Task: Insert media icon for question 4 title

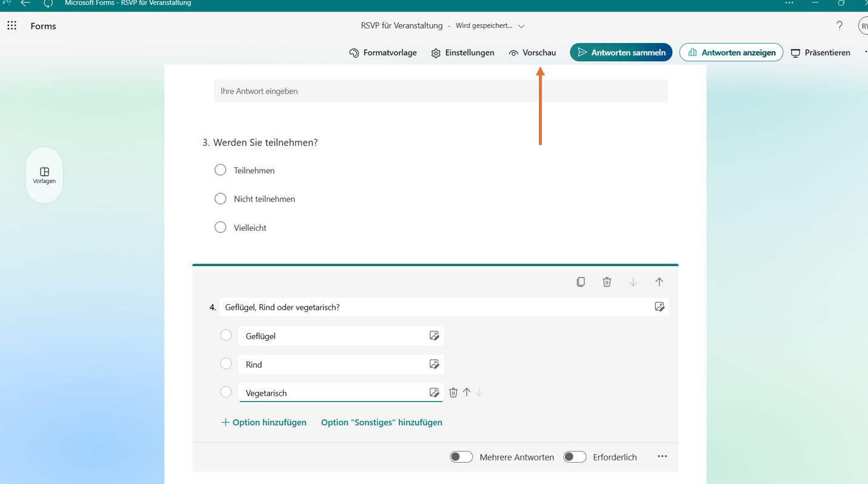Action: tap(659, 307)
